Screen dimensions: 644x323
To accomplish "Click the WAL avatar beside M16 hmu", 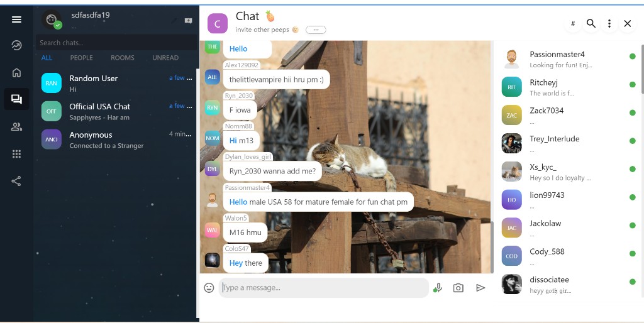I will pyautogui.click(x=213, y=230).
